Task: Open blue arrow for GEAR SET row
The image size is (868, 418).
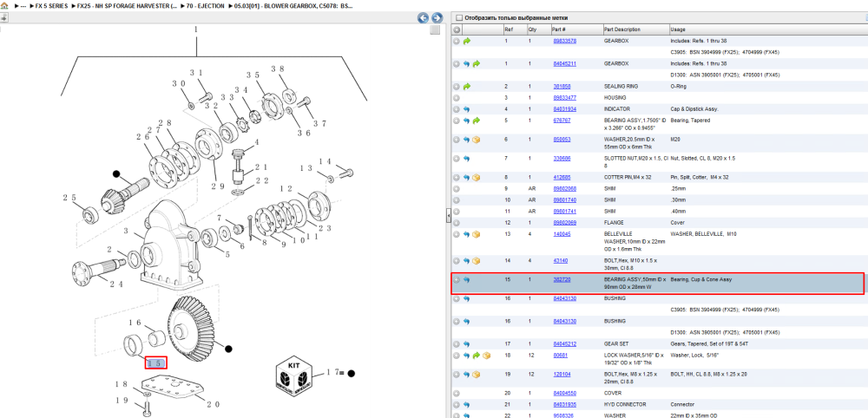Action: click(467, 344)
